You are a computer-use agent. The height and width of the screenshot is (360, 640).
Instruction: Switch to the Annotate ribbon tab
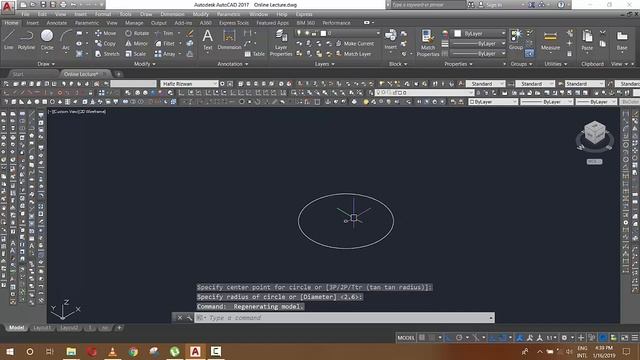point(57,23)
